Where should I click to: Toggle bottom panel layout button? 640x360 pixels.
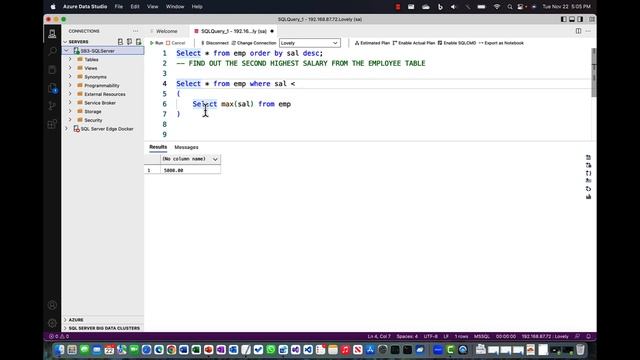pyautogui.click(x=572, y=19)
